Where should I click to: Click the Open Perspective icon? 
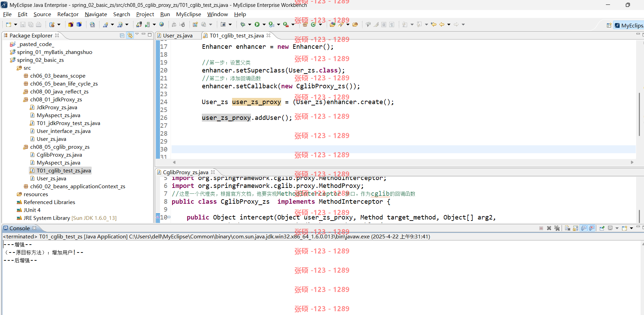(609, 25)
